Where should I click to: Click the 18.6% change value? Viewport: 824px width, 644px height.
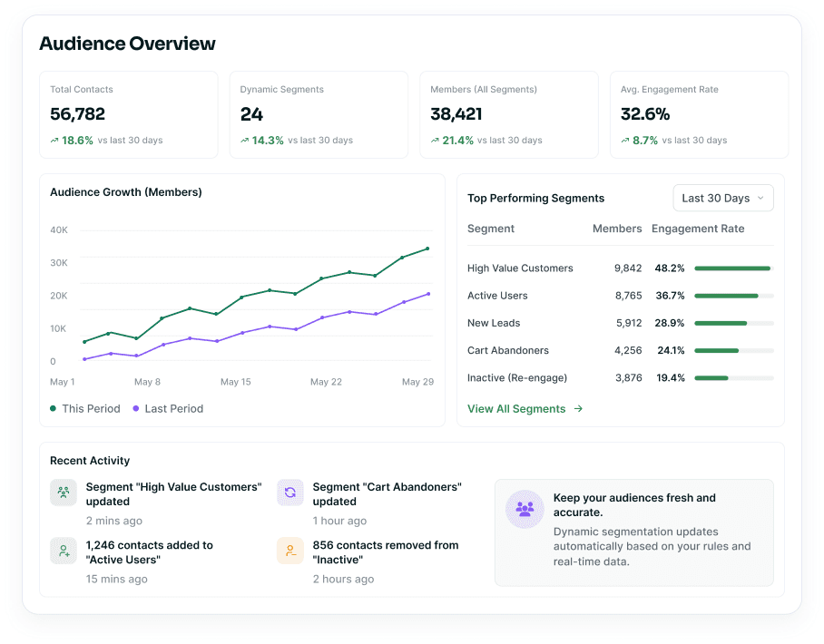tap(77, 141)
